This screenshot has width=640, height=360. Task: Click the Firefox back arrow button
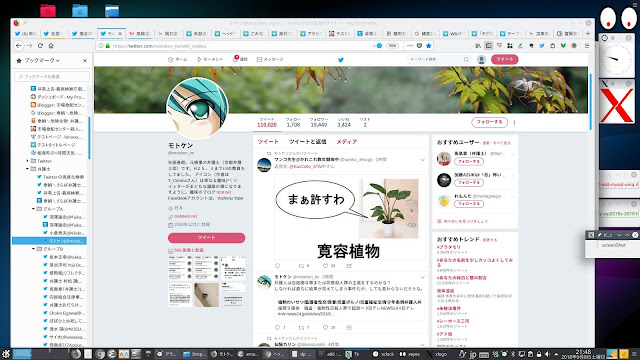click(x=19, y=46)
